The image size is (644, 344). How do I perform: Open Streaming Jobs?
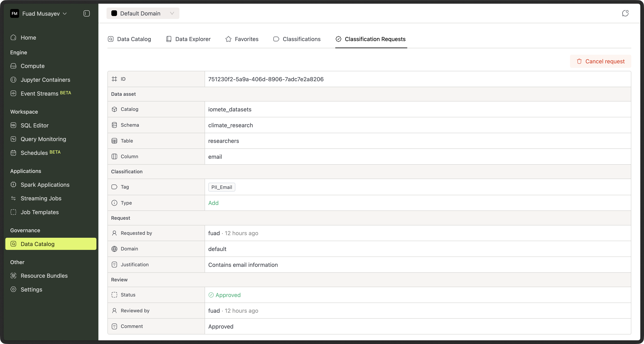[x=41, y=198]
